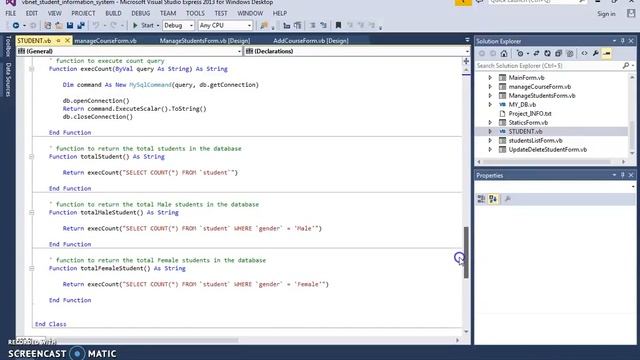Collapse the totalFemaleStudent function outline

[x=31, y=269]
